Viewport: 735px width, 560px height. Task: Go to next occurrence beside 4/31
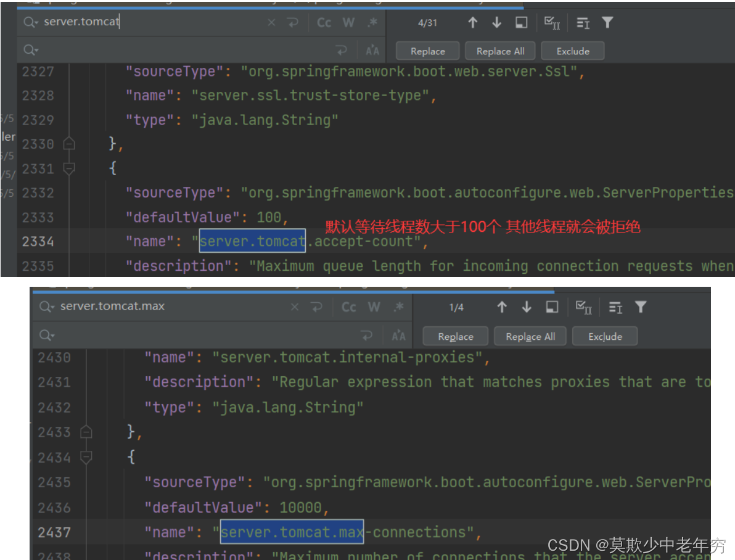click(496, 23)
